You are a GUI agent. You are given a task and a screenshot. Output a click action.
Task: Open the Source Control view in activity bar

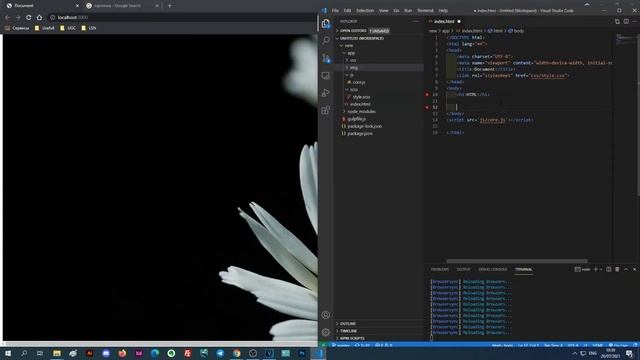[x=326, y=58]
